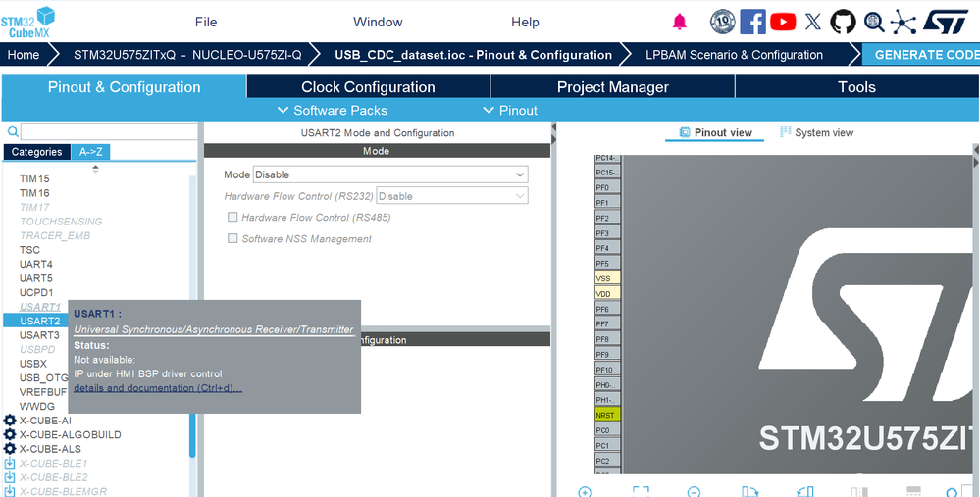Select the A->Z sorting tab
980x497 pixels.
pyautogui.click(x=90, y=152)
